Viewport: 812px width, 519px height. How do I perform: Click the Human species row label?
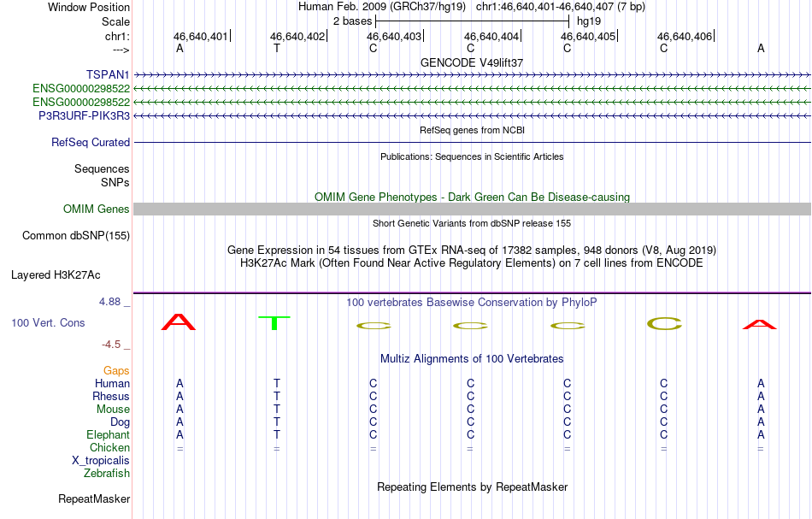pos(112,384)
